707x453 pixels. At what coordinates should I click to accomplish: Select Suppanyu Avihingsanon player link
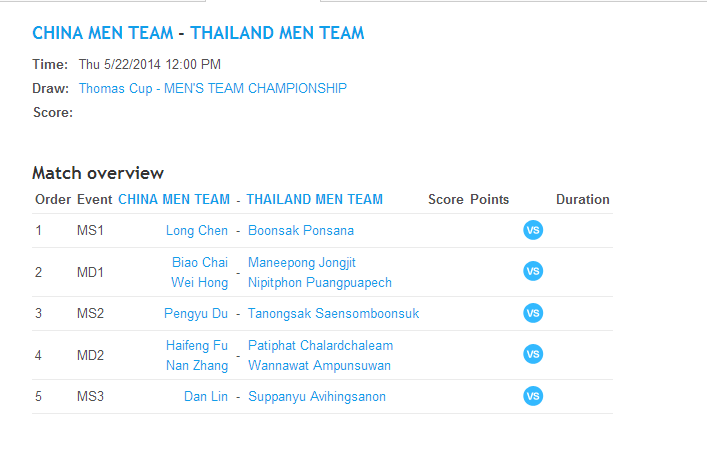click(x=317, y=397)
